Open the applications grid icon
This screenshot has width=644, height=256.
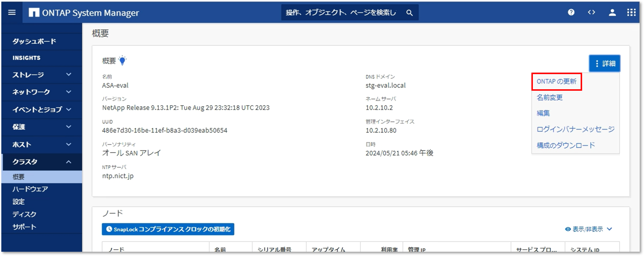(x=631, y=12)
